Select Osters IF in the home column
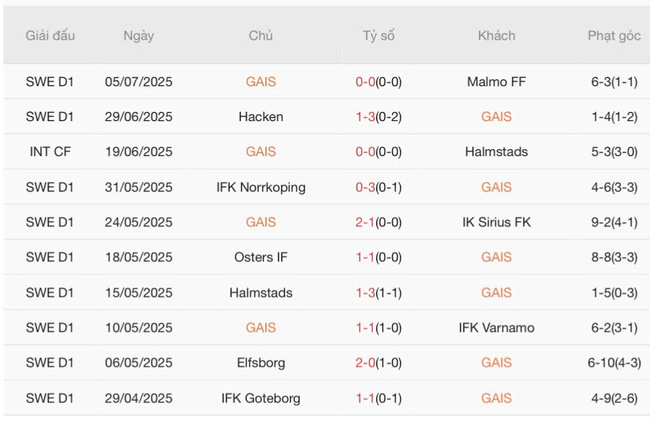The height and width of the screenshot is (424, 650). click(261, 257)
